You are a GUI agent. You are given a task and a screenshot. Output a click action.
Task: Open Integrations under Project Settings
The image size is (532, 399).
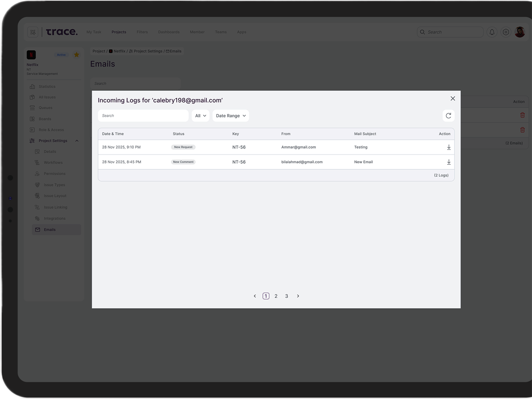[x=50, y=219]
